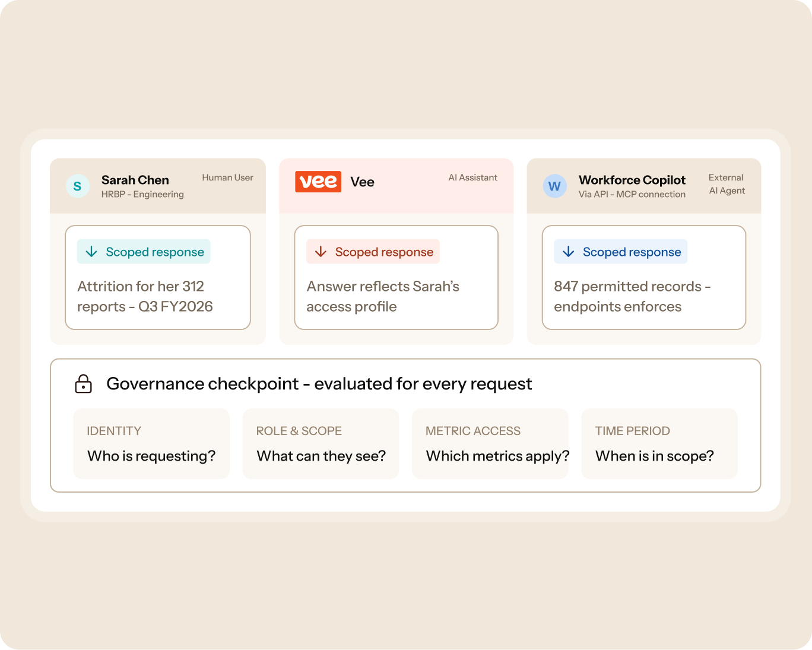The width and height of the screenshot is (812, 650).
Task: Open the ROLE & SCOPE card
Action: tap(321, 443)
